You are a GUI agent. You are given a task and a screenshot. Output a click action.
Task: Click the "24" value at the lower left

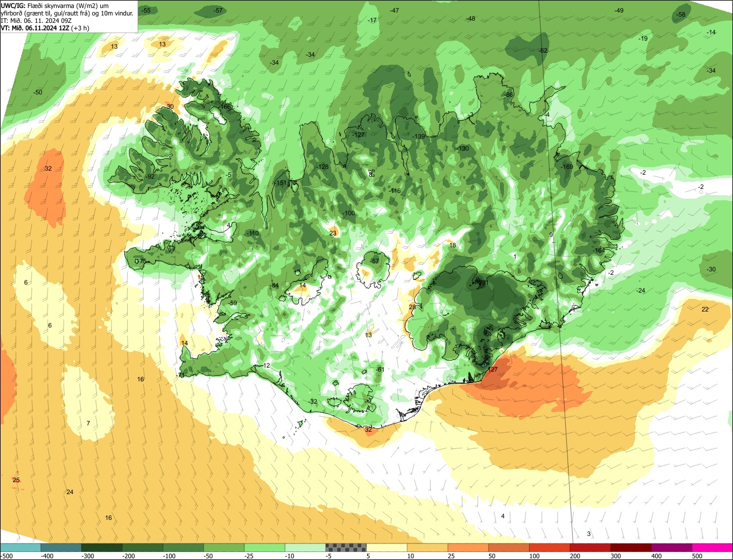pyautogui.click(x=70, y=492)
